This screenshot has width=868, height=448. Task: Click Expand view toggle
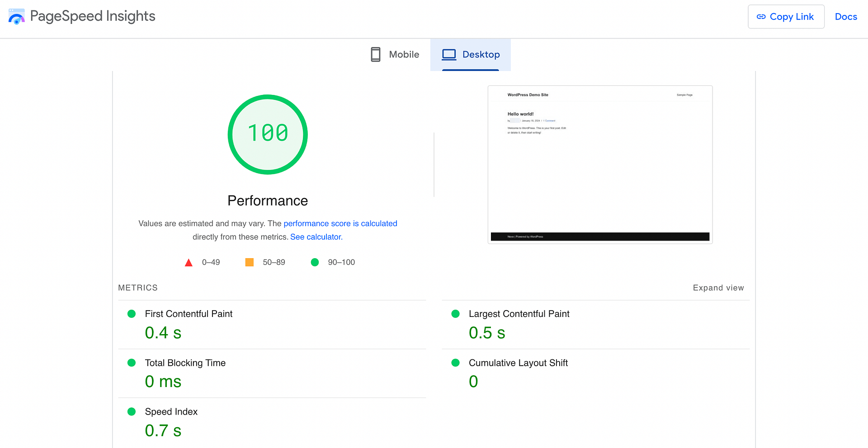tap(718, 288)
